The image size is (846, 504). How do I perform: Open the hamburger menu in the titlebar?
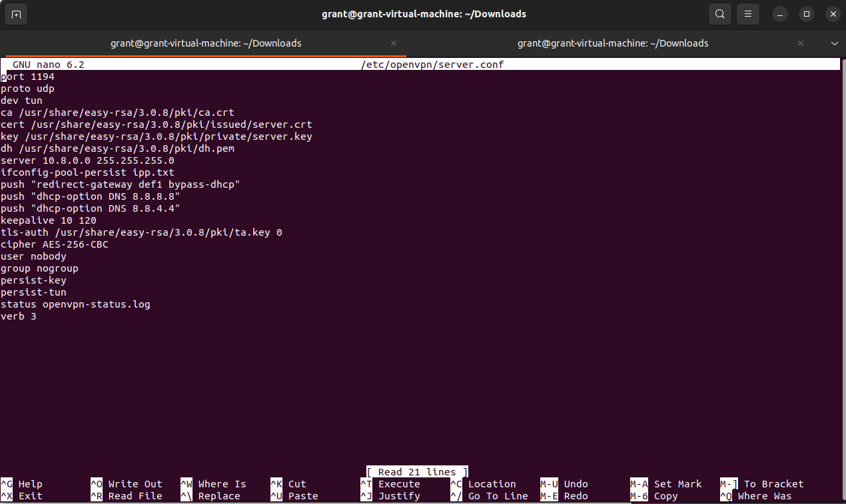point(747,13)
